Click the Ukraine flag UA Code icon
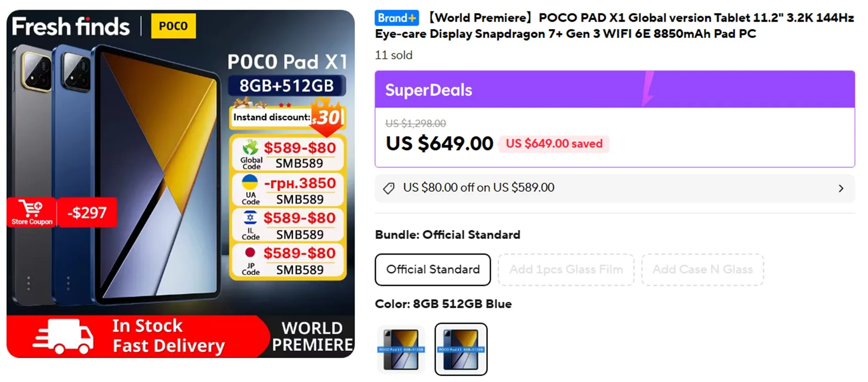 coord(250,182)
